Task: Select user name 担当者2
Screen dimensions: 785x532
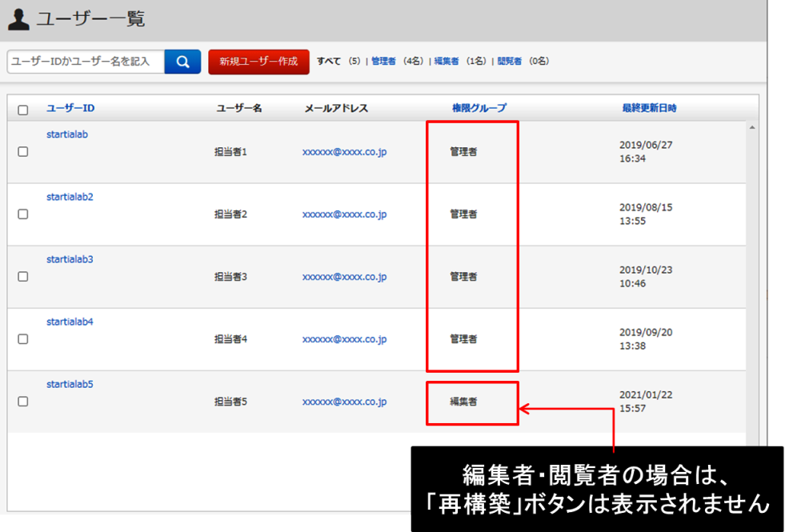Action: coord(230,214)
